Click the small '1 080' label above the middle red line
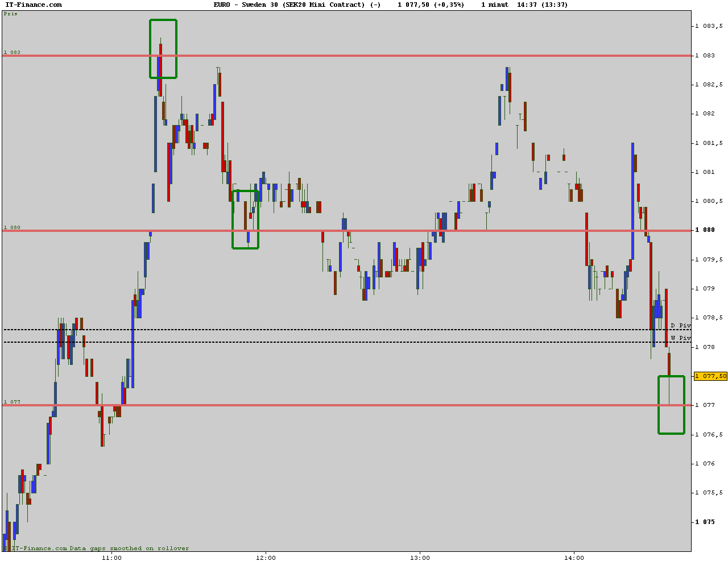Viewport: 728px width, 582px height. (x=12, y=227)
